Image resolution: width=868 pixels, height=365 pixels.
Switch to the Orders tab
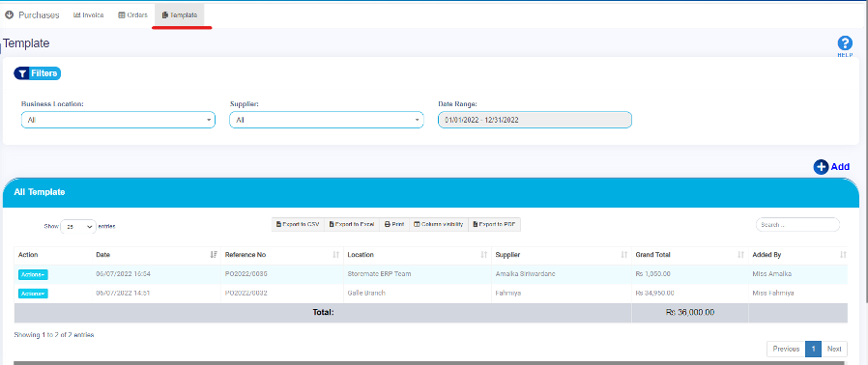click(132, 15)
